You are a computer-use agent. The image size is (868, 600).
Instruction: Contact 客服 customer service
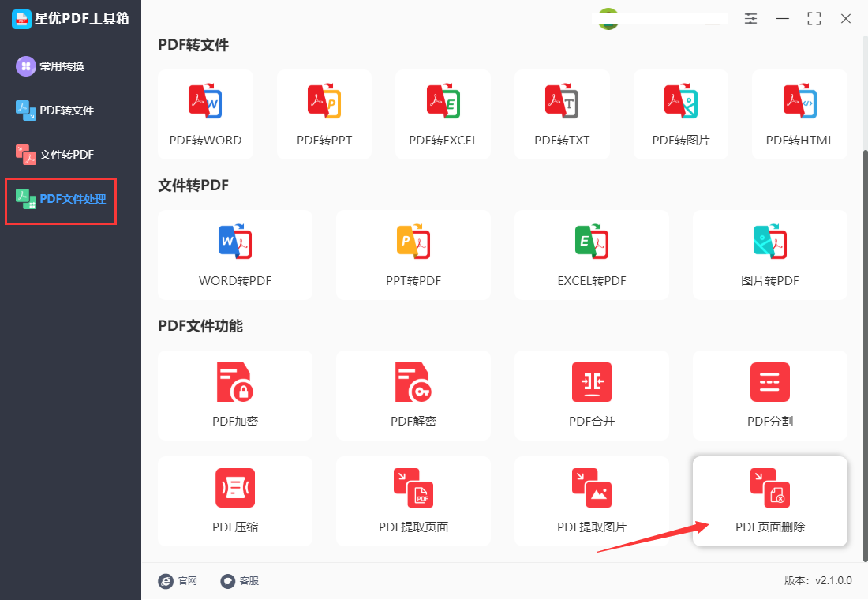pos(240,580)
